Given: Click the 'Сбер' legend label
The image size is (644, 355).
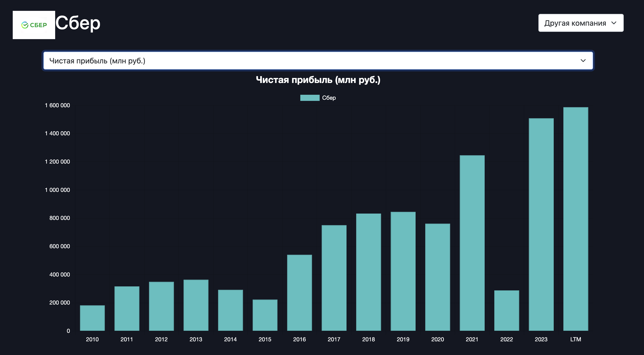Looking at the screenshot, I should [x=329, y=98].
